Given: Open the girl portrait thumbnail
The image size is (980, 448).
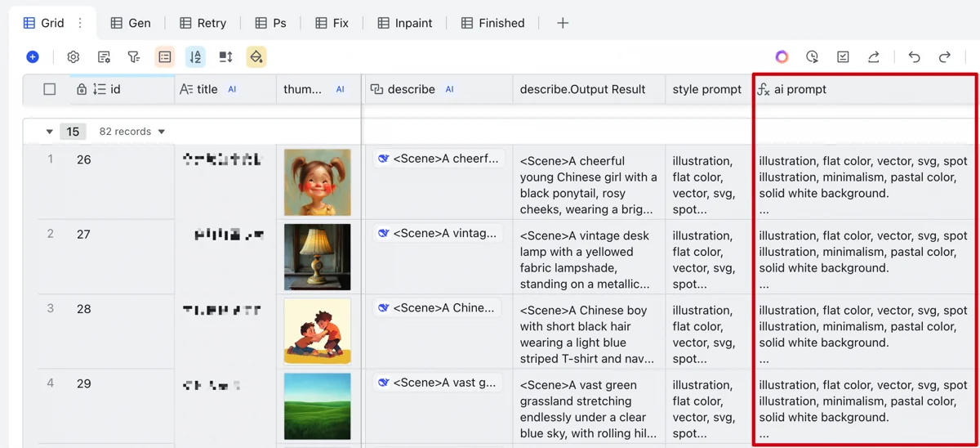Looking at the screenshot, I should [x=318, y=182].
